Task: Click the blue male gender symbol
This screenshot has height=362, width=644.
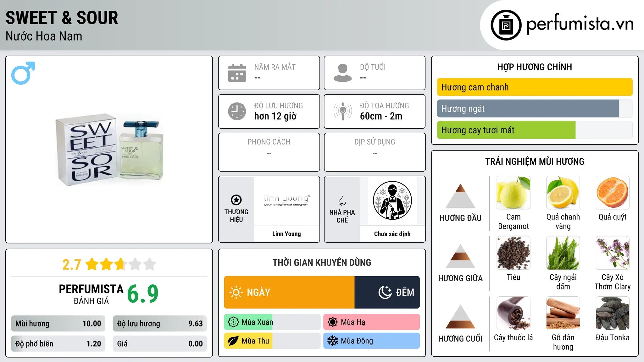Action: tap(23, 73)
